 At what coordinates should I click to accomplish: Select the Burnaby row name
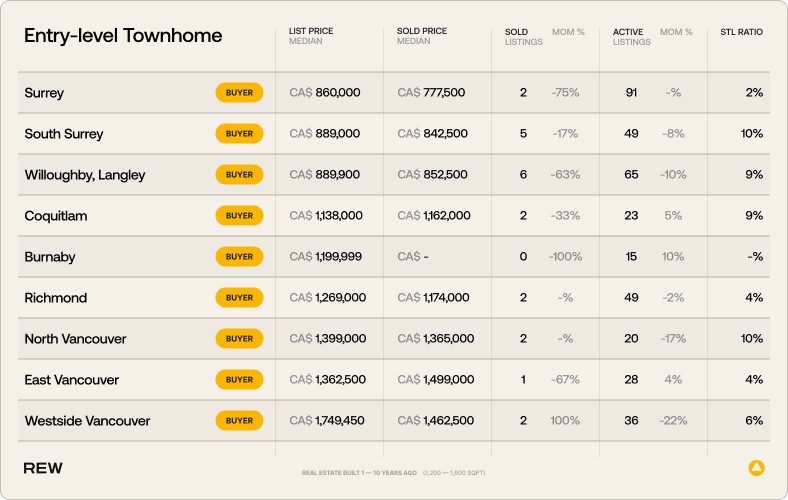click(x=50, y=257)
